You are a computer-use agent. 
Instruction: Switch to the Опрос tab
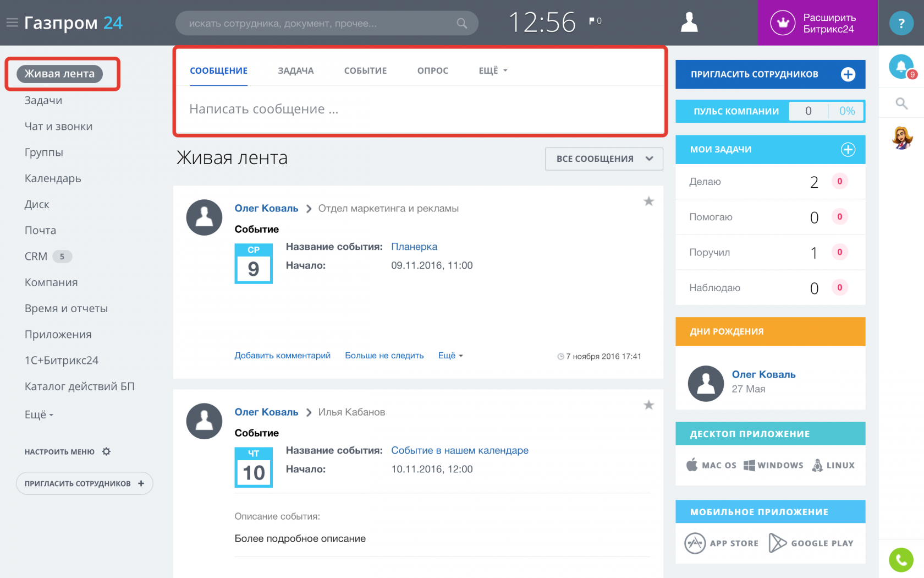(x=432, y=70)
